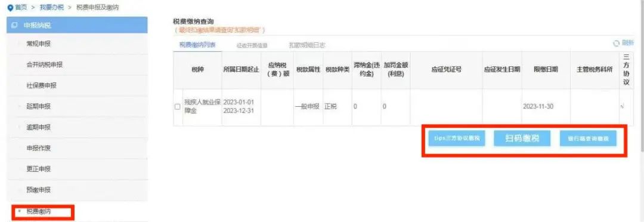Open the 扣款明细日志 tab
The width and height of the screenshot is (644, 222).
tap(307, 45)
